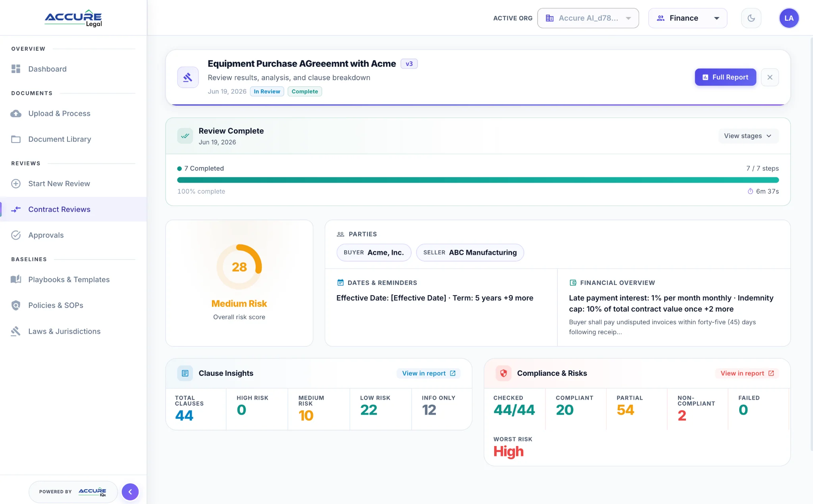813x504 pixels.
Task: Click the v3 version badge
Action: click(409, 64)
